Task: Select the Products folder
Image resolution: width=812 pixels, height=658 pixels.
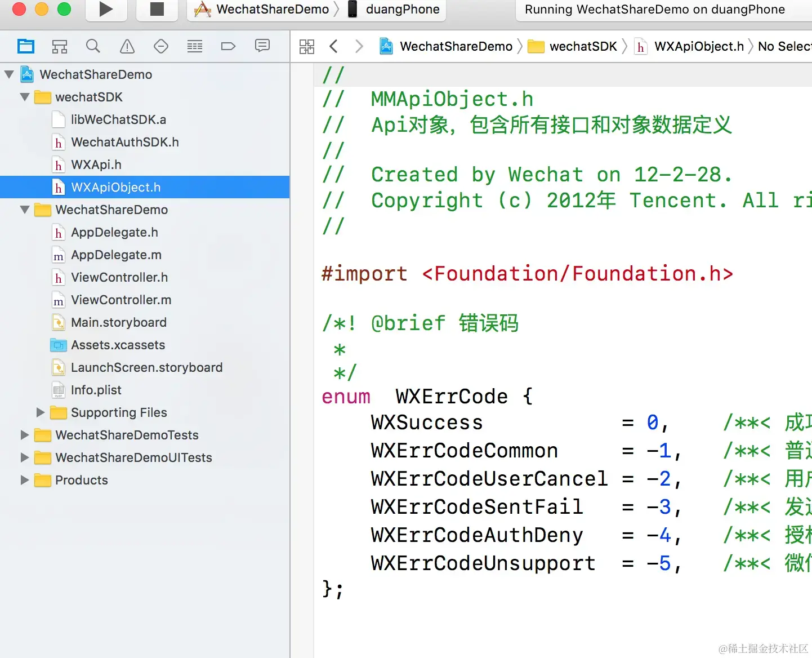Action: [x=145, y=480]
